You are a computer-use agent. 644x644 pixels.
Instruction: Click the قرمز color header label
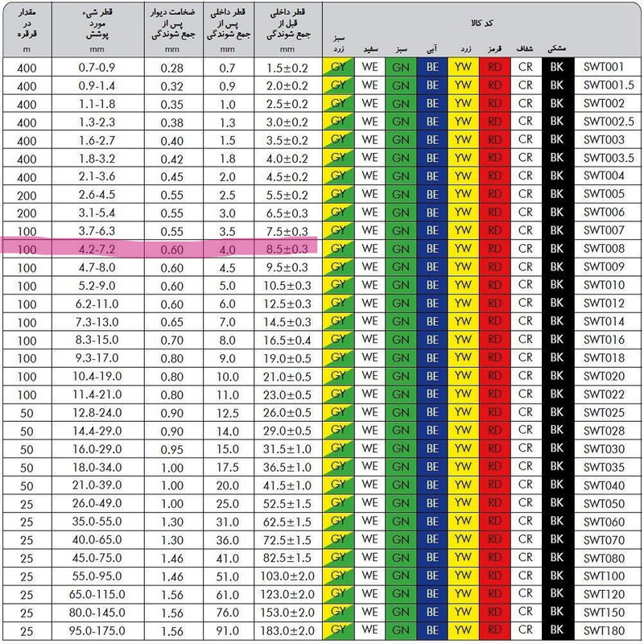click(493, 47)
